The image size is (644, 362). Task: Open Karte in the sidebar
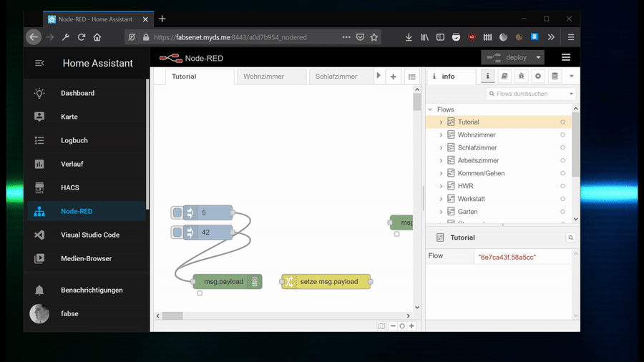tap(87, 117)
